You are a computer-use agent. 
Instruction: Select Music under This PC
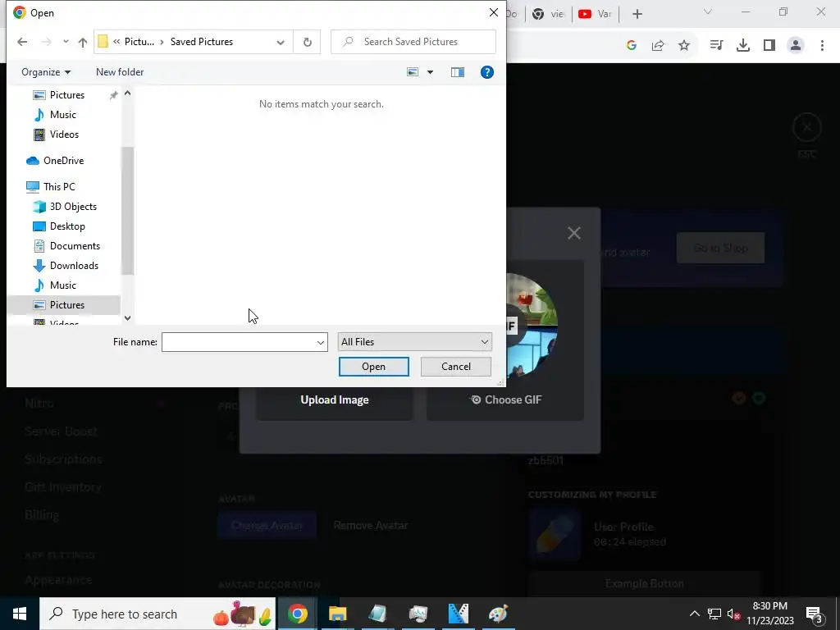(62, 285)
